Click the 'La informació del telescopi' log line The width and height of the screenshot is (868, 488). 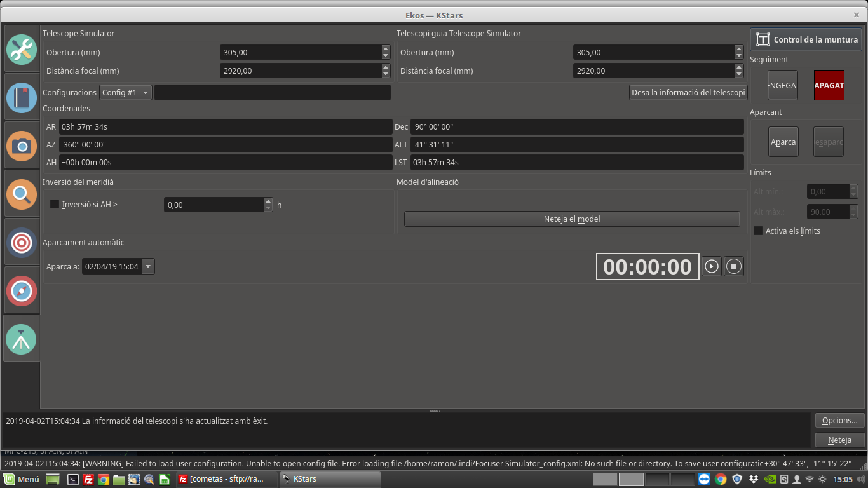pyautogui.click(x=137, y=421)
